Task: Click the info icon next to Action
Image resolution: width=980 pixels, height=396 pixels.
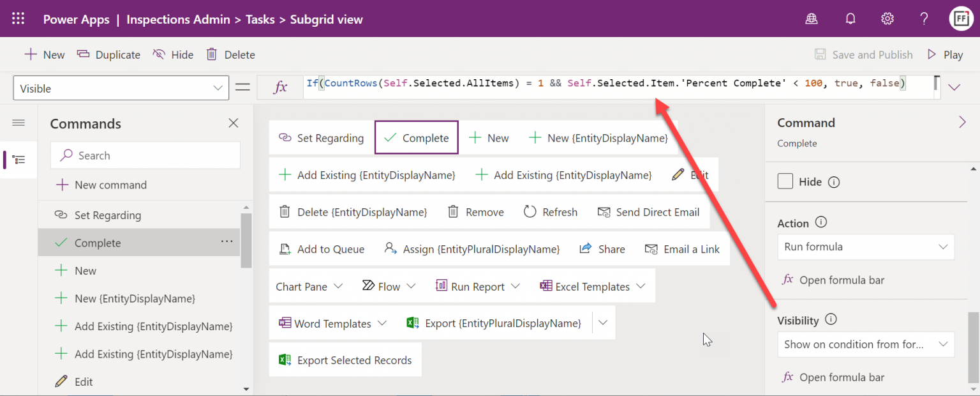Action: 821,223
